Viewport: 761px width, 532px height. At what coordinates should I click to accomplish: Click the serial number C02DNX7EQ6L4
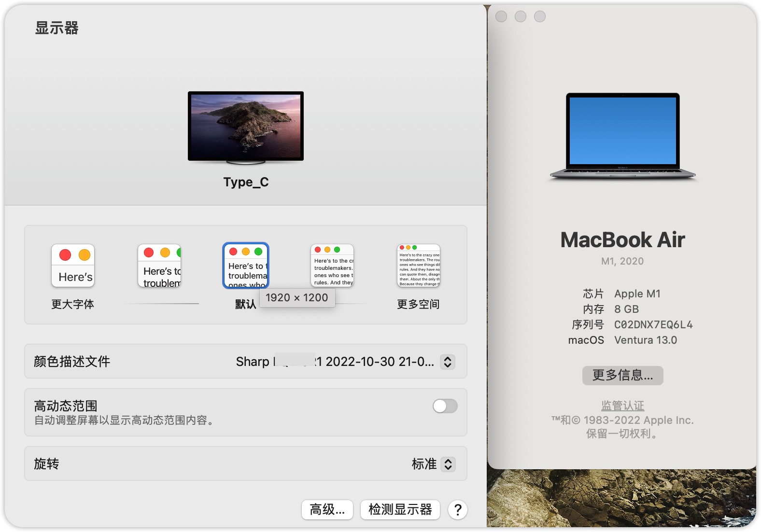coord(653,324)
